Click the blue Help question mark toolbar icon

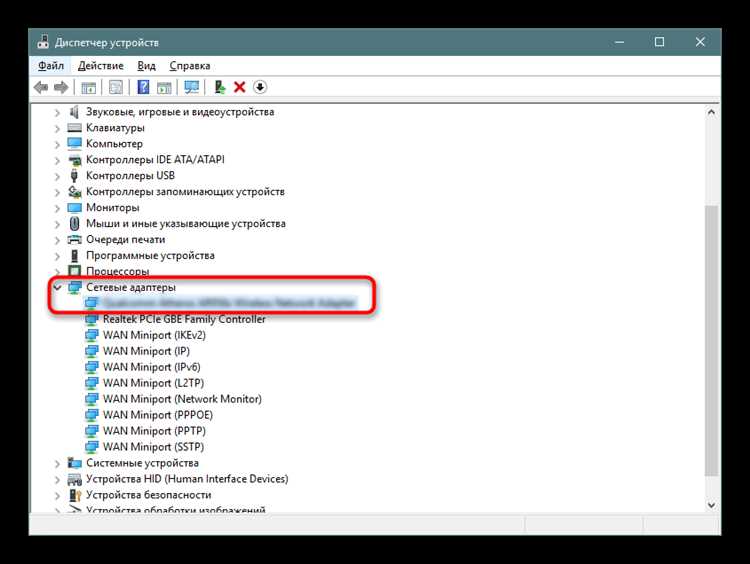pyautogui.click(x=146, y=88)
